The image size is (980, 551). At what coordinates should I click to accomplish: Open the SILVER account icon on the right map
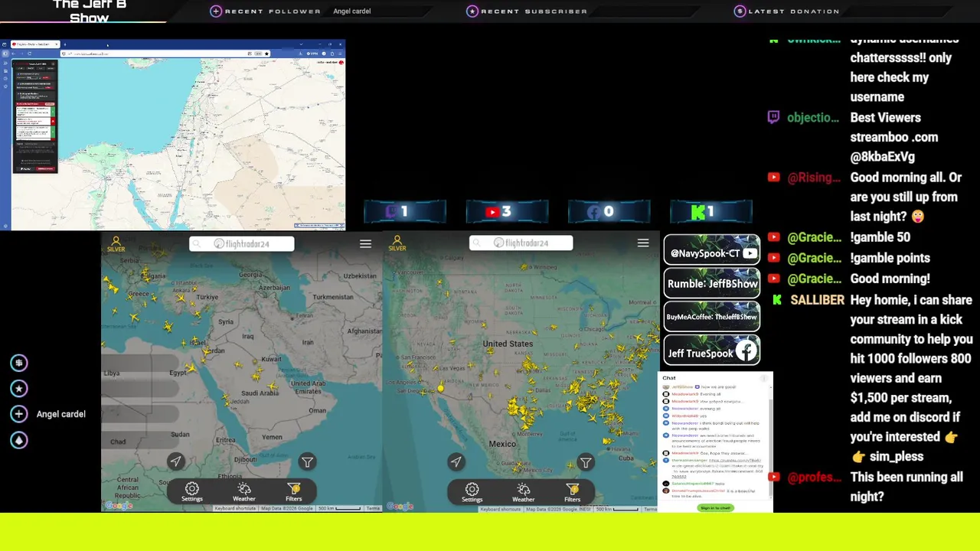click(397, 244)
